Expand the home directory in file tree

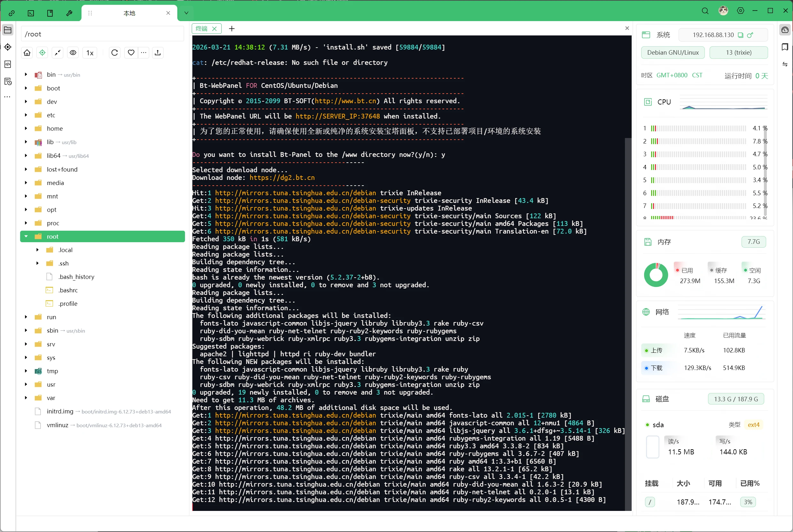point(26,128)
